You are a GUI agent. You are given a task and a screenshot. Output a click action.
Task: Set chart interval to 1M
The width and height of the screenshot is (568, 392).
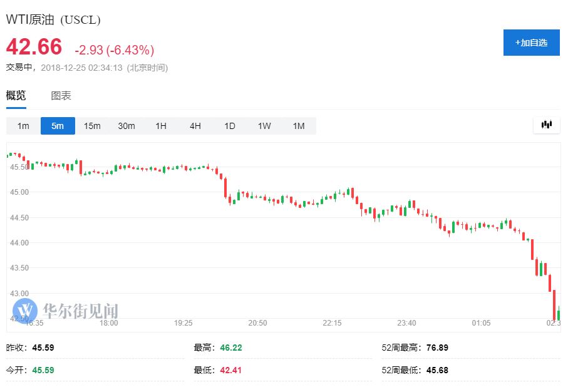click(x=299, y=126)
